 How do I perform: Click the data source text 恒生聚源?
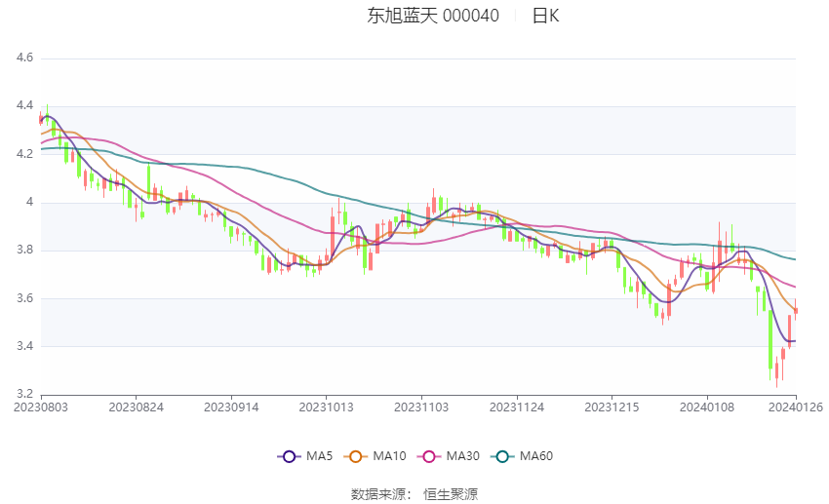[451, 494]
